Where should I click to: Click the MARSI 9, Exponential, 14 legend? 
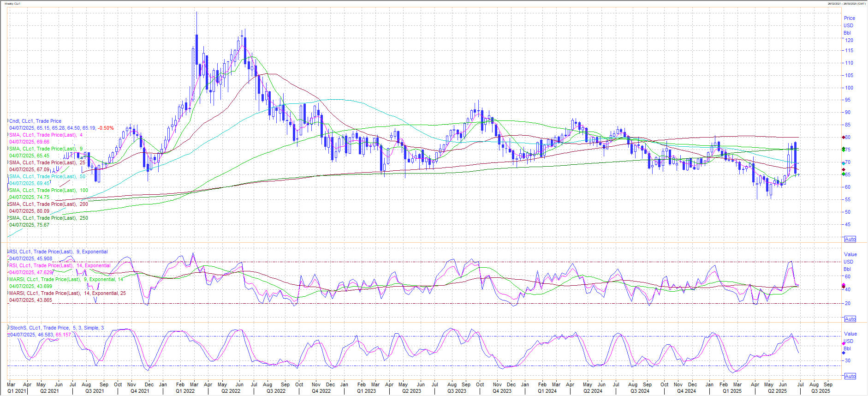coord(66,279)
